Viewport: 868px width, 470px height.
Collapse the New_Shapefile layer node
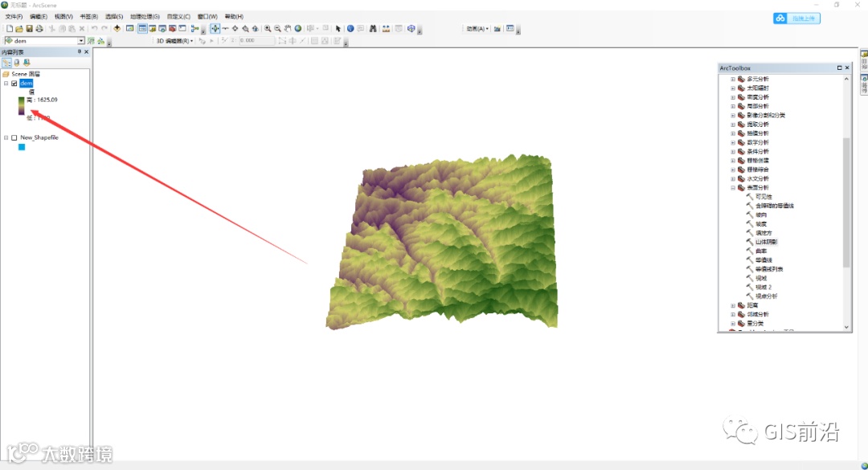(x=6, y=137)
